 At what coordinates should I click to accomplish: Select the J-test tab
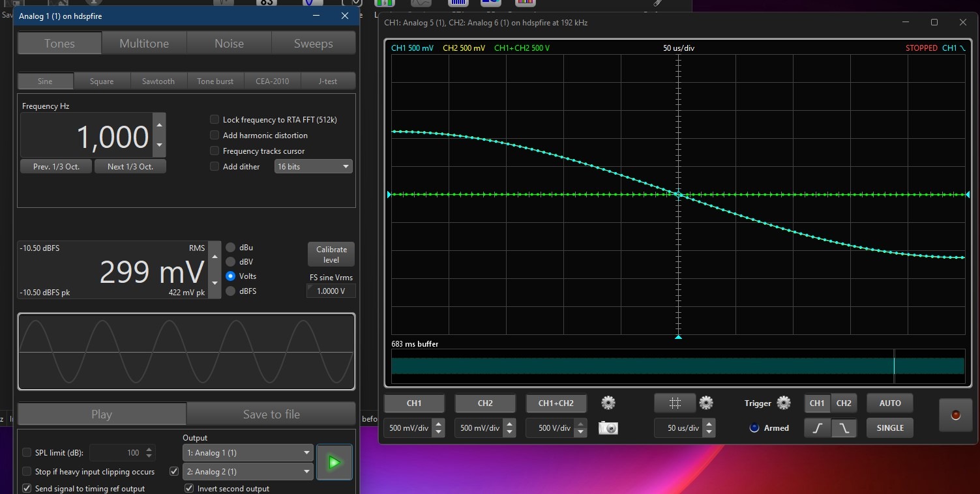pyautogui.click(x=328, y=81)
